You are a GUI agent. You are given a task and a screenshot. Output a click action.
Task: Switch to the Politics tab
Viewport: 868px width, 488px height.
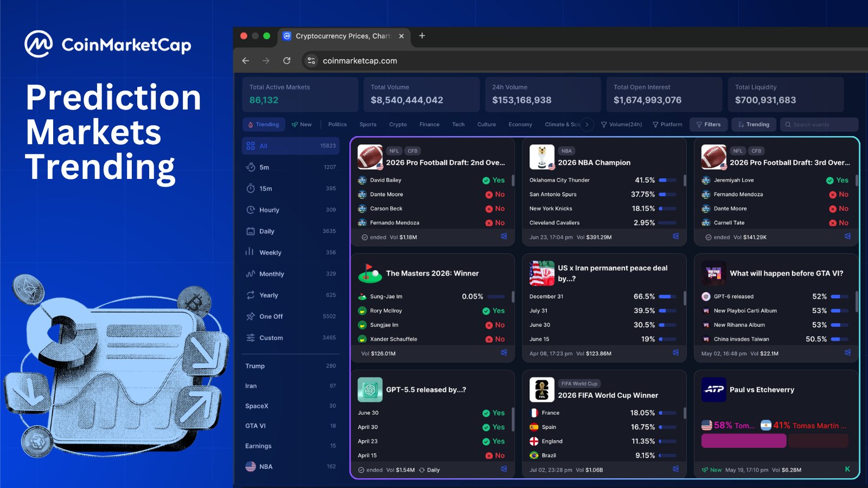[337, 125]
